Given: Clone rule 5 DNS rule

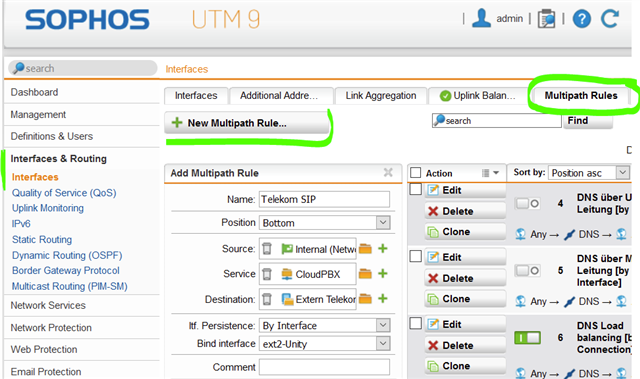Looking at the screenshot, I should [x=465, y=299].
